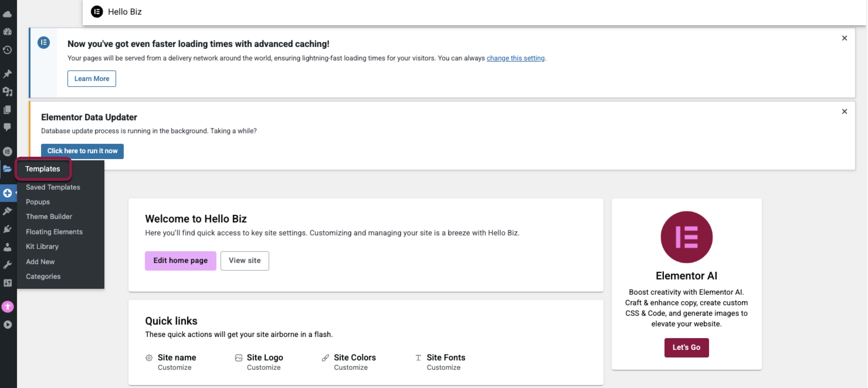Click the 'Hello Biz' header title
The height and width of the screenshot is (388, 868).
125,11
